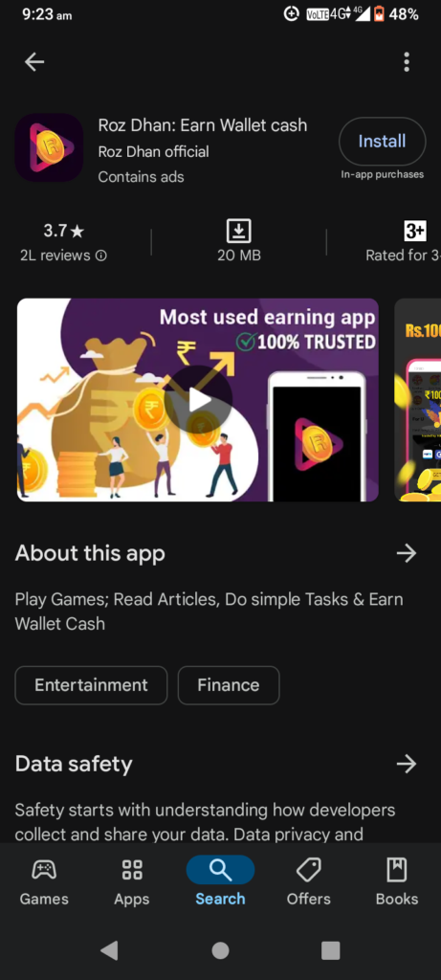
Task: Tap the back arrow icon
Action: pyautogui.click(x=34, y=62)
